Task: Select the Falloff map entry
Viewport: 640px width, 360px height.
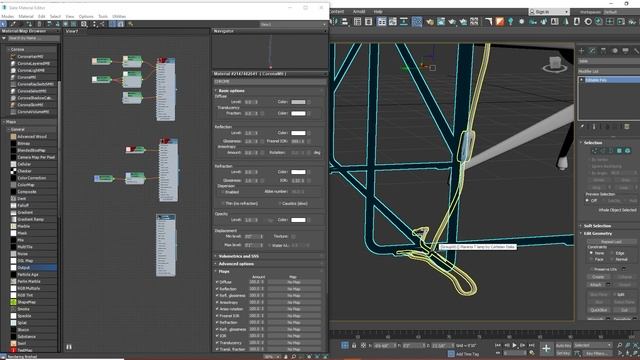Action: (x=23, y=205)
